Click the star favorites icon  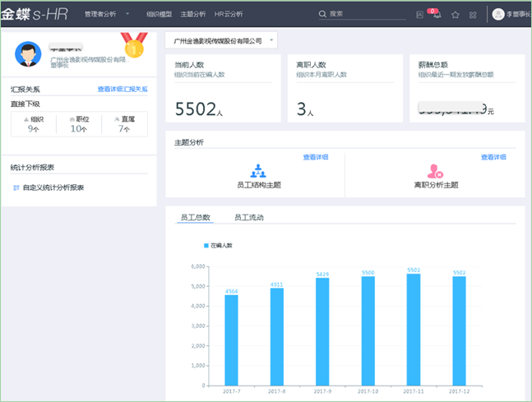(456, 14)
